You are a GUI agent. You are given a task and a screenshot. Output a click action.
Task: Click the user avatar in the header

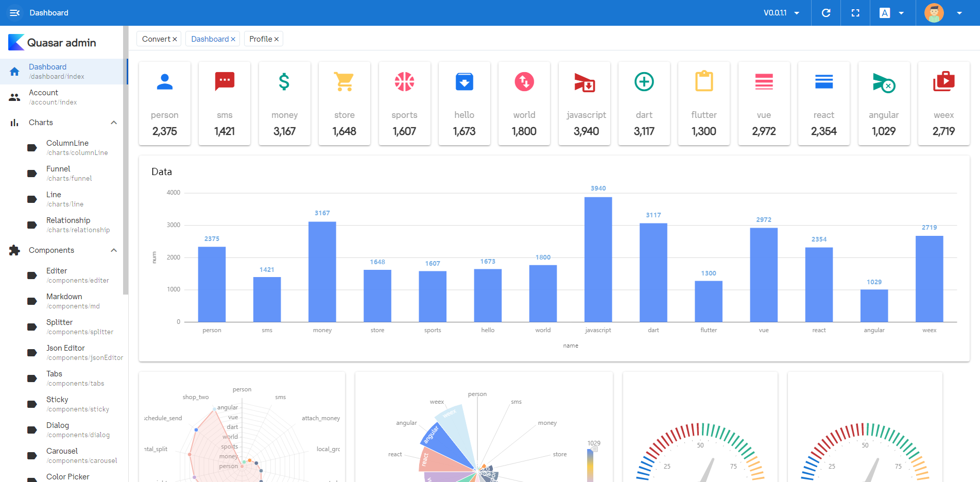pyautogui.click(x=934, y=13)
